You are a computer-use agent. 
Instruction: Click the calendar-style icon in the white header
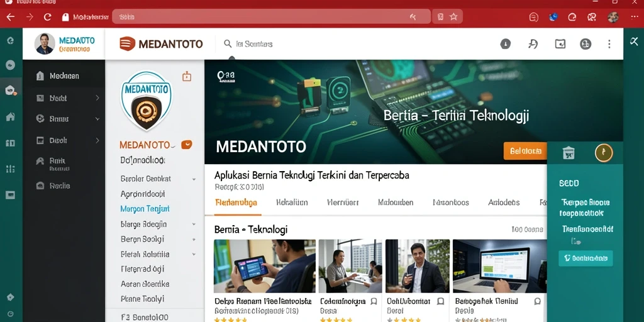(560, 44)
